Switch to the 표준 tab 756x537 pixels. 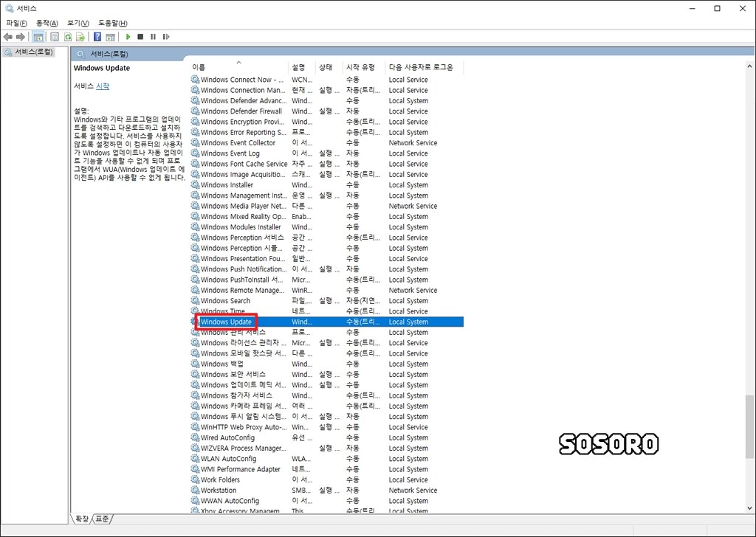point(102,519)
